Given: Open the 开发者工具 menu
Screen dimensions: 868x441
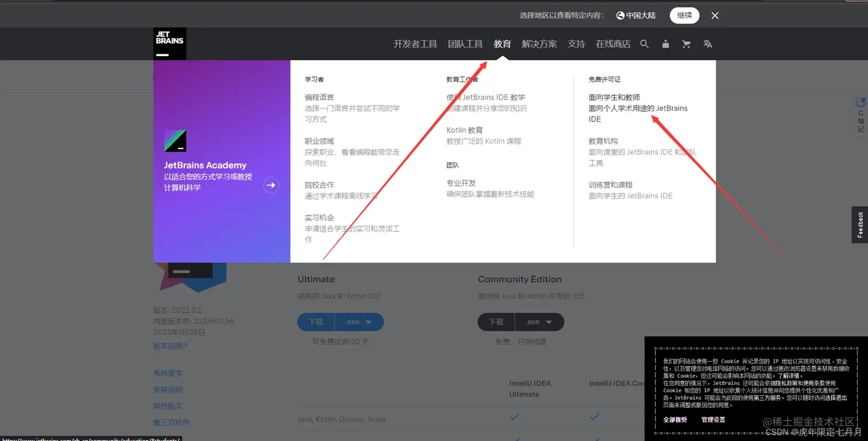Looking at the screenshot, I should [415, 44].
